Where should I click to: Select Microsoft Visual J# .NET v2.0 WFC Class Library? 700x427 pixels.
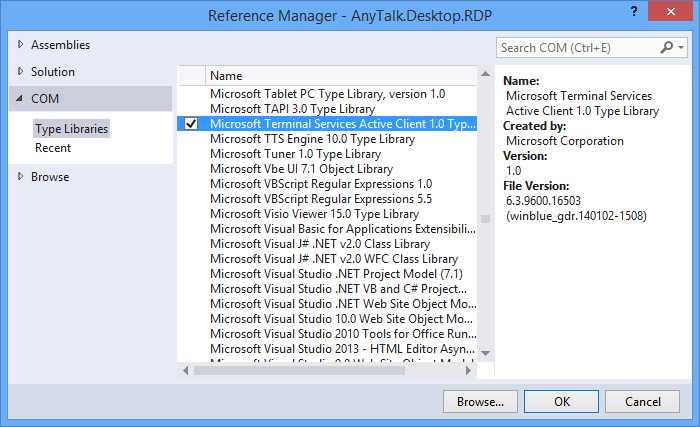tap(327, 258)
